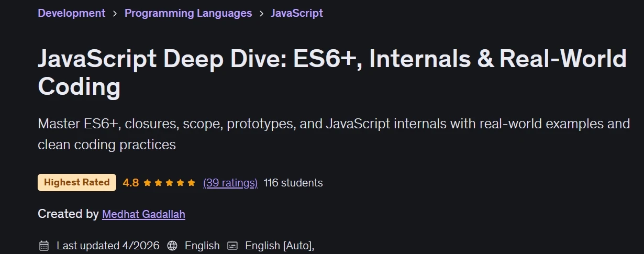The height and width of the screenshot is (254, 644).
Task: Open instructor Medhat Gadallah's profile link
Action: [143, 214]
